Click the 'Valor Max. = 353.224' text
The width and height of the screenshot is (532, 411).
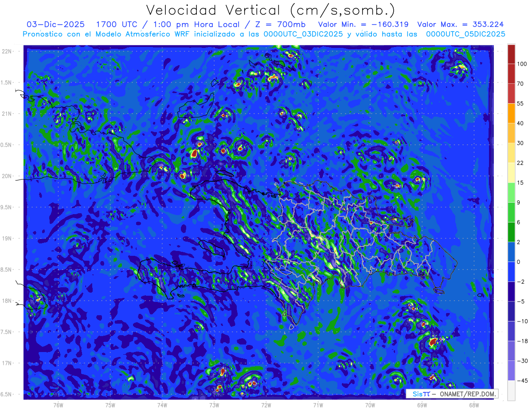(461, 24)
